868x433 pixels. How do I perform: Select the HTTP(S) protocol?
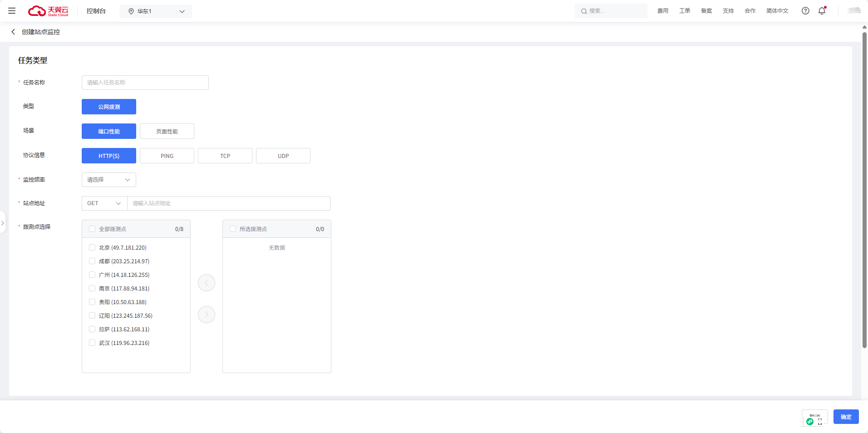click(x=109, y=156)
